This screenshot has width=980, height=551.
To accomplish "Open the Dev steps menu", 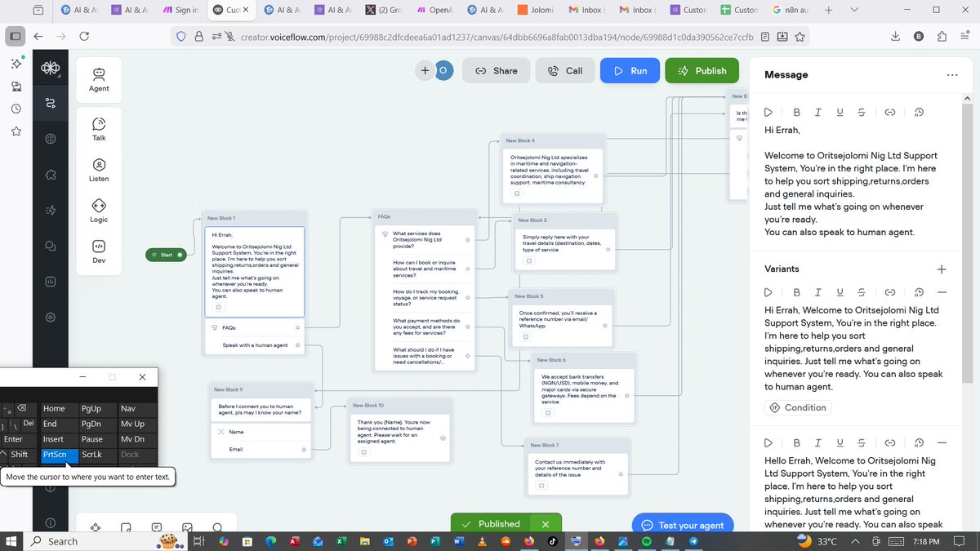I will (x=99, y=251).
